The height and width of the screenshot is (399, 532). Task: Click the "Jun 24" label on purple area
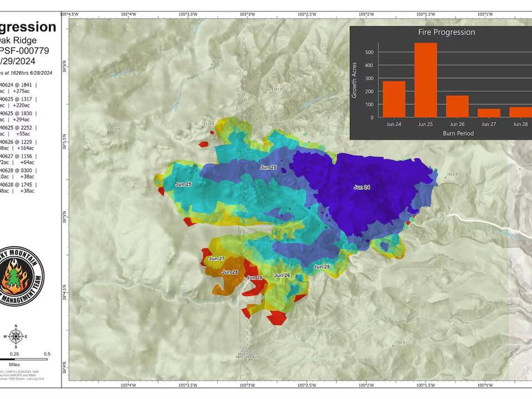362,187
